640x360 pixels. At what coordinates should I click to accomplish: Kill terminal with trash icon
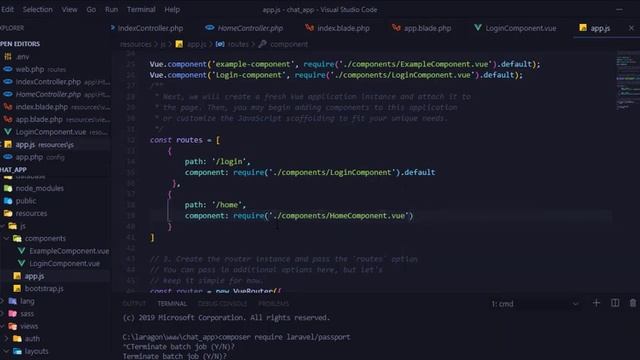(633, 303)
